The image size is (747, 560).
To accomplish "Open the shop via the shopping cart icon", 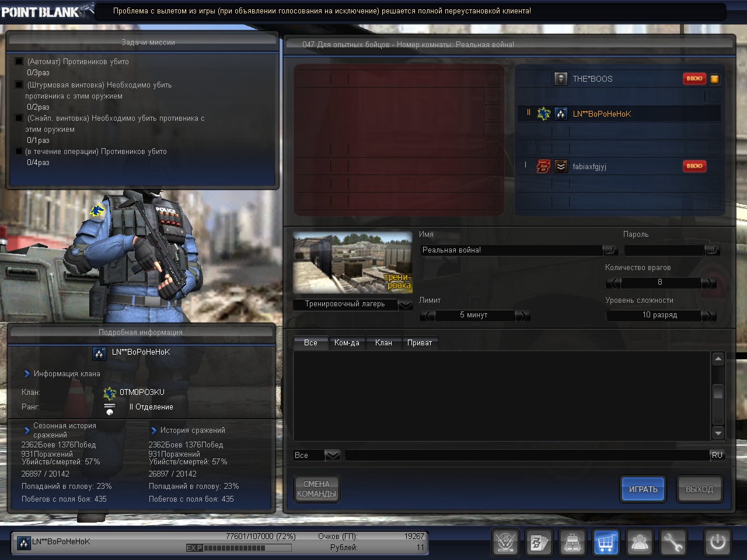I will 605,543.
